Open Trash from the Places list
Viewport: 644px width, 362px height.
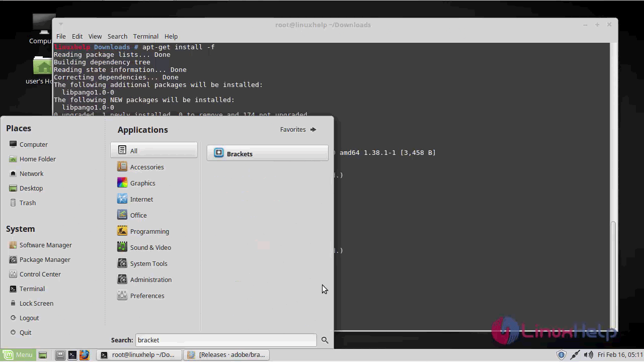(27, 203)
